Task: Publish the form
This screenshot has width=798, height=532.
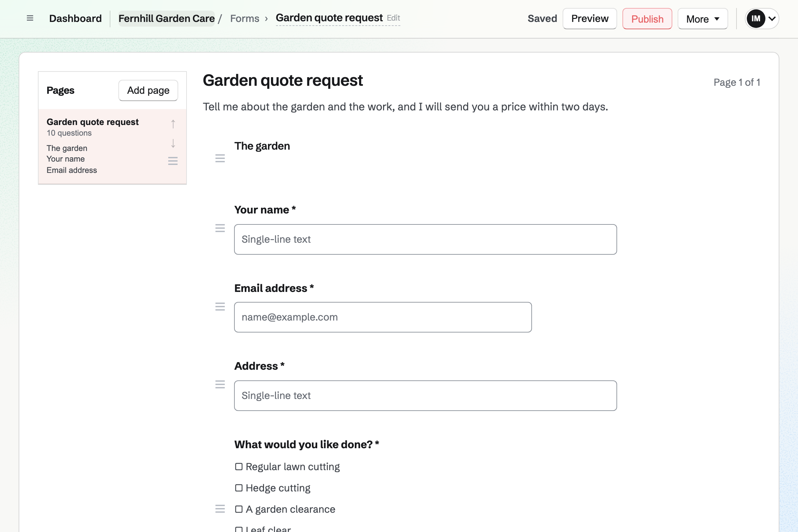Action: coord(647,19)
